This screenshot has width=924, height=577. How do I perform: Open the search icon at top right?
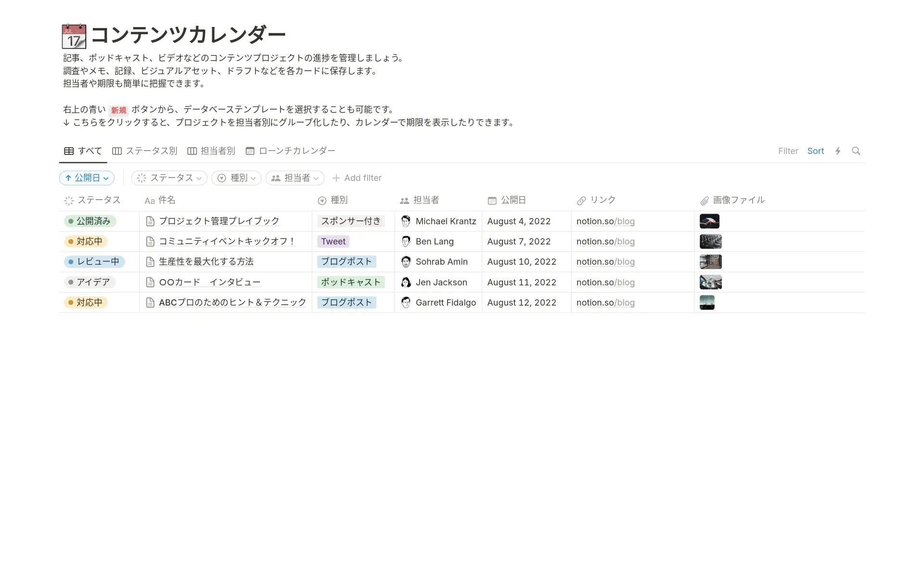[x=856, y=151]
